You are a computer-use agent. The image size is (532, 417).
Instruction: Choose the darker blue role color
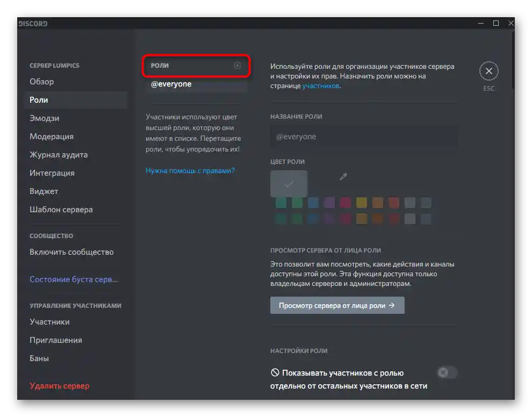click(313, 219)
